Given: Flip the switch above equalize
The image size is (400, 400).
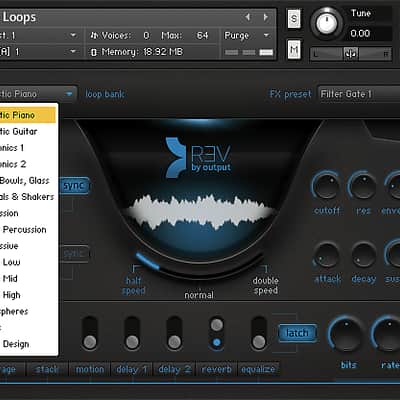Looking at the screenshot, I should point(259,333).
